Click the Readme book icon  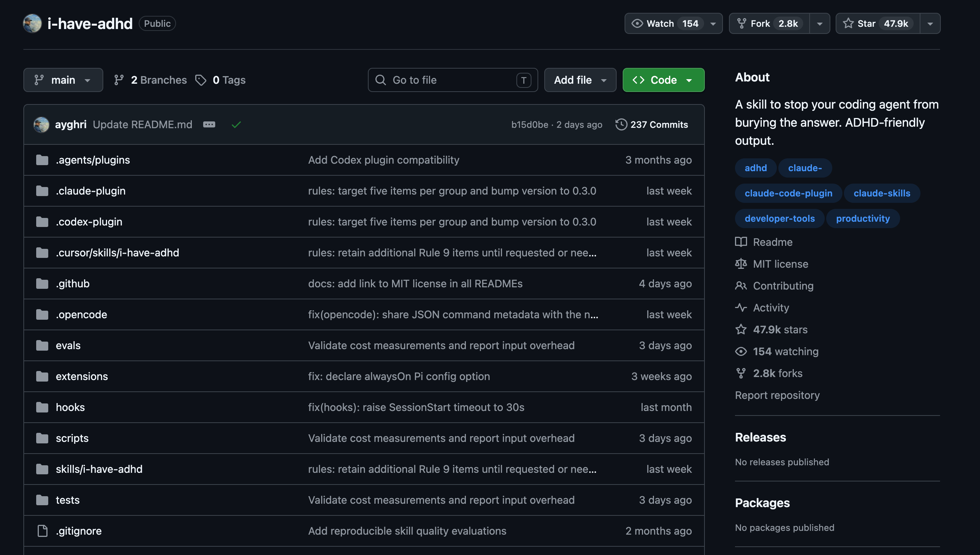tap(741, 242)
